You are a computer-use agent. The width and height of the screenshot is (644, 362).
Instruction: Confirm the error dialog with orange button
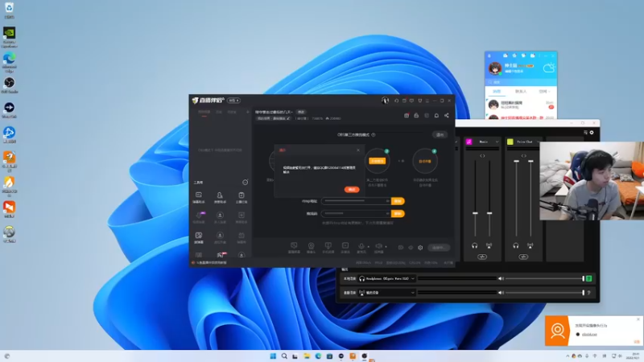[x=352, y=189]
